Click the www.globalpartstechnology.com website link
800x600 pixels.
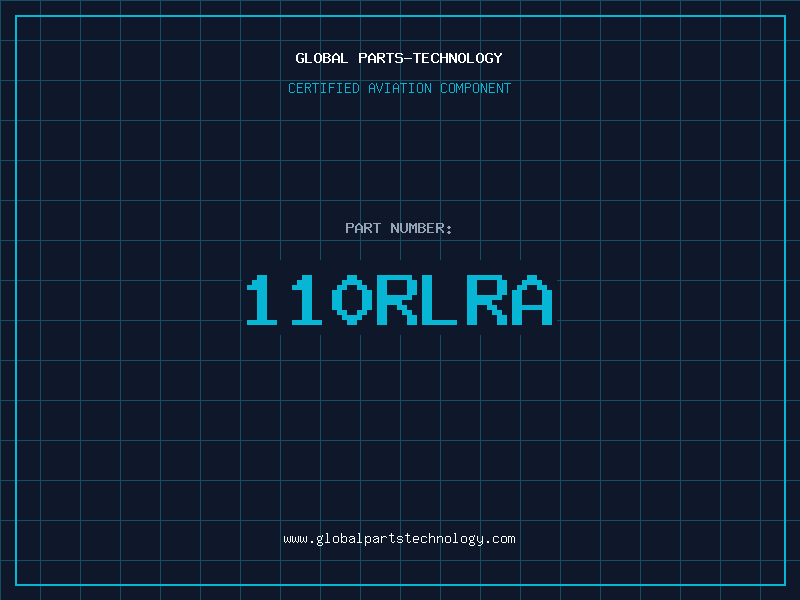[x=399, y=538]
